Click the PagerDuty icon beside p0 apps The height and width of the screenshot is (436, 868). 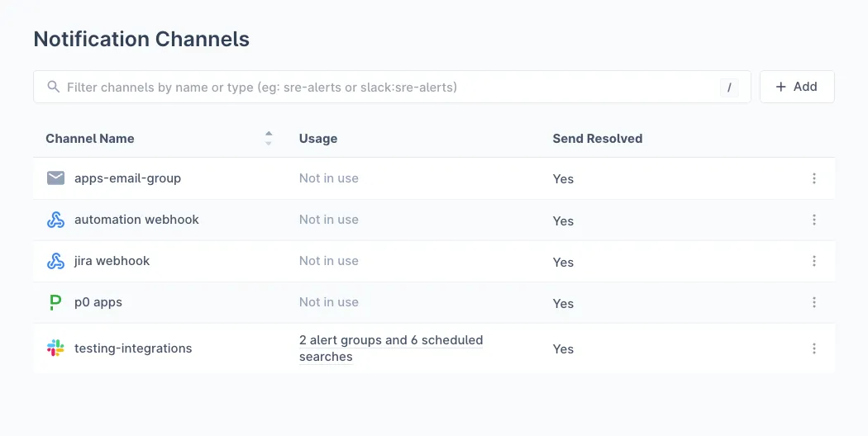click(x=55, y=302)
